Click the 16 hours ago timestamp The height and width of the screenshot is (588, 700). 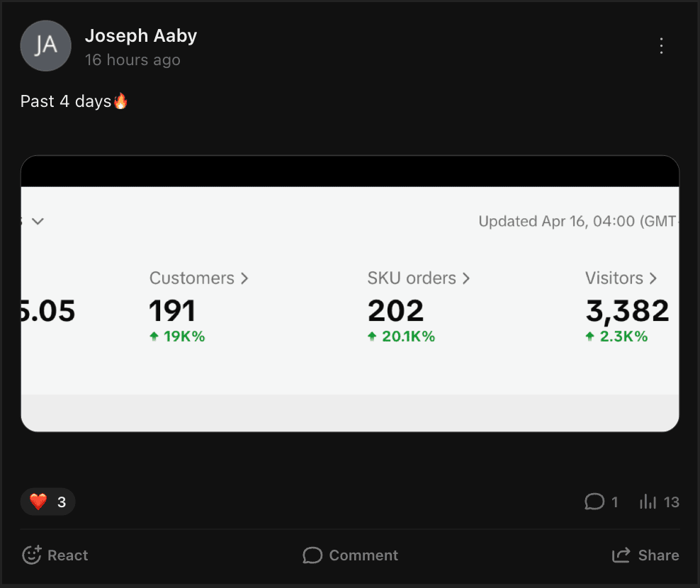pos(132,60)
